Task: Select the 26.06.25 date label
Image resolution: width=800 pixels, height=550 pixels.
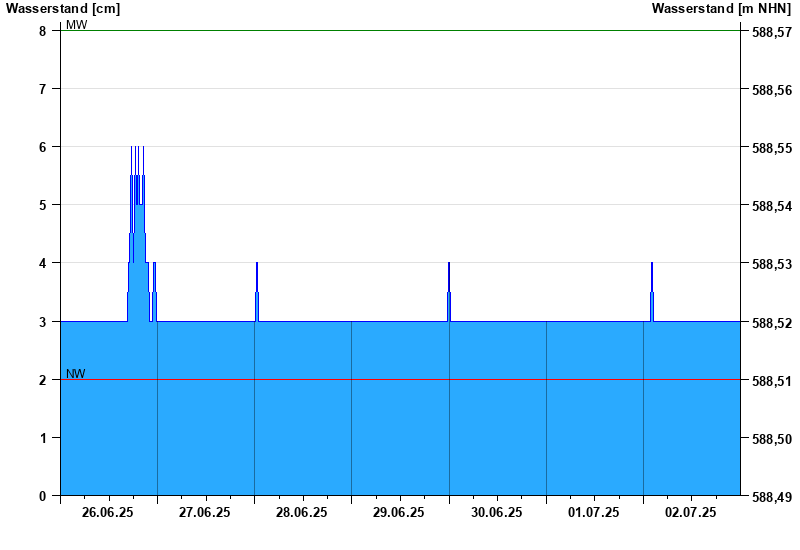Action: [108, 512]
